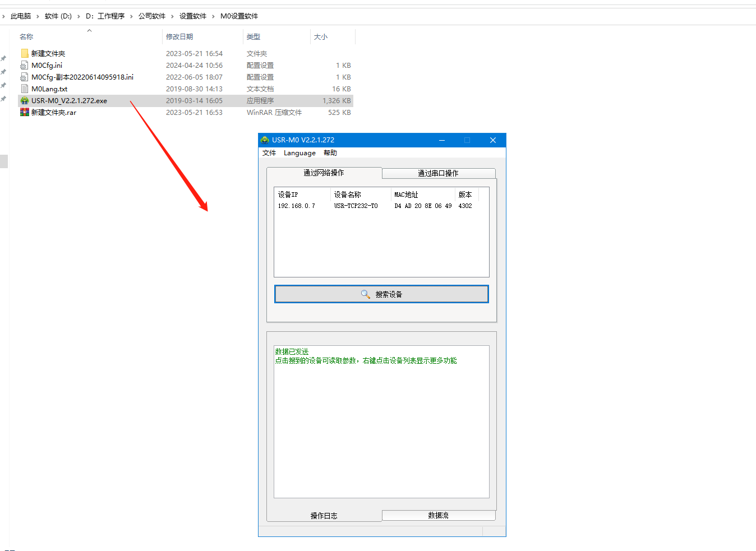Select the 通过网络操作 tab
The image size is (756, 551).
(324, 173)
